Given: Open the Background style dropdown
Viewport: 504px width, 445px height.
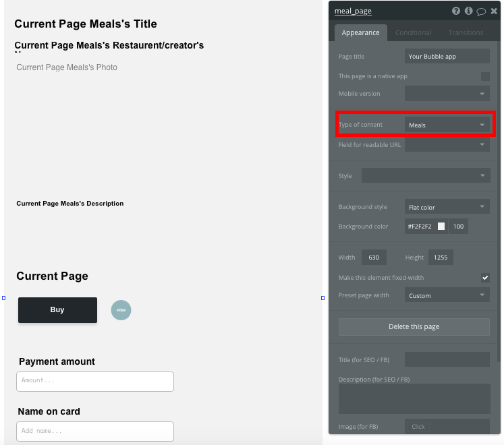Looking at the screenshot, I should click(x=447, y=207).
